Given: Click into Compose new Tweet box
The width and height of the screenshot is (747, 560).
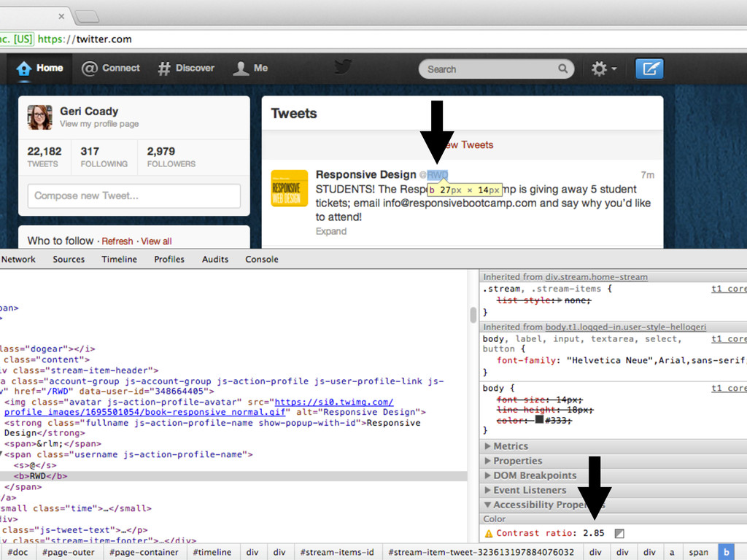Looking at the screenshot, I should coord(134,195).
